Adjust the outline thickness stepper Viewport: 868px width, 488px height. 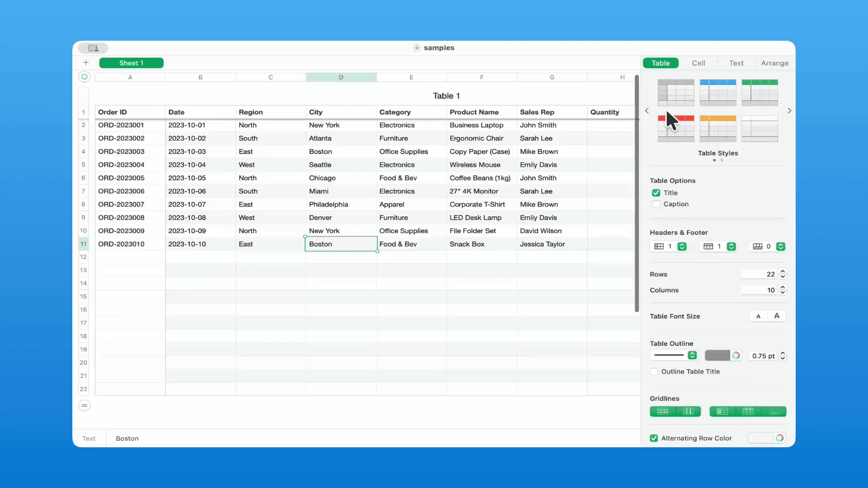[783, 356]
